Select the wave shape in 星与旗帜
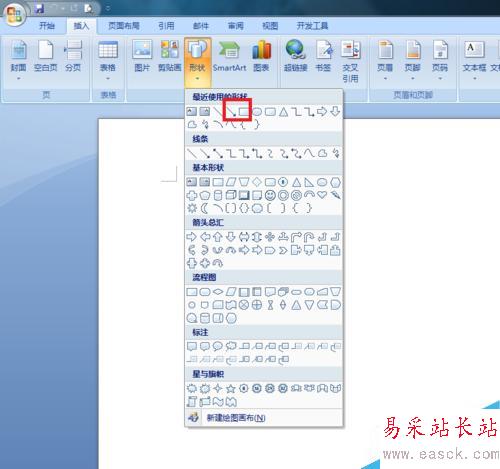Viewport: 500px width, 469px height. click(x=218, y=401)
